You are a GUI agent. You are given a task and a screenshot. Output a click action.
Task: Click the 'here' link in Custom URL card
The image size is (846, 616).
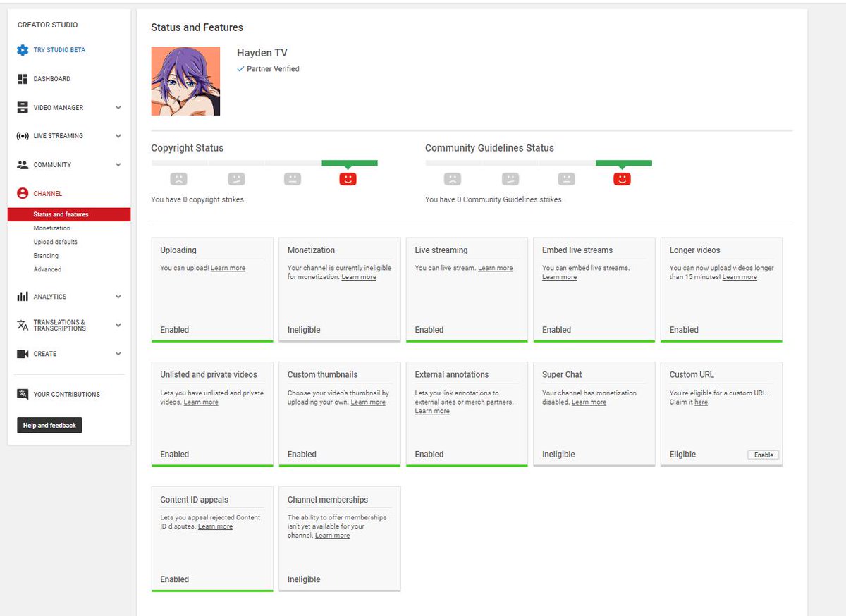[x=701, y=402]
